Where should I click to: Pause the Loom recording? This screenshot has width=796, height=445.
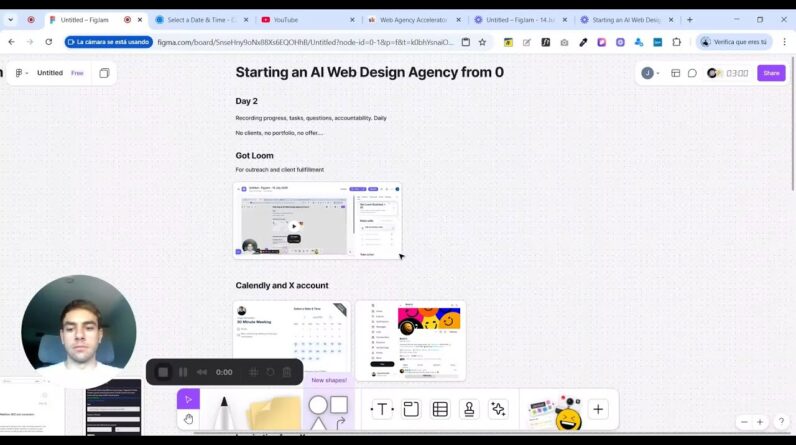(183, 372)
